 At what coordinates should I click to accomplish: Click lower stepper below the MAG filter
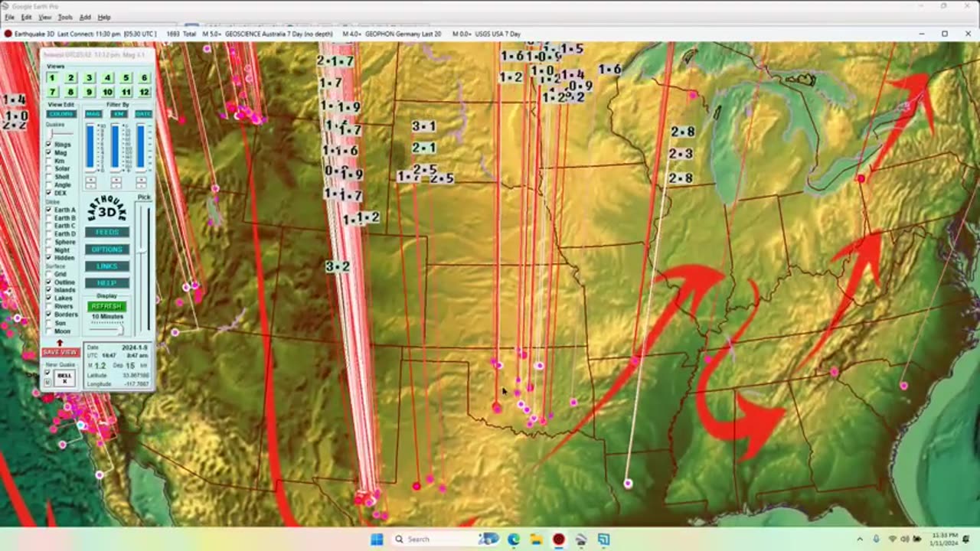pyautogui.click(x=91, y=186)
